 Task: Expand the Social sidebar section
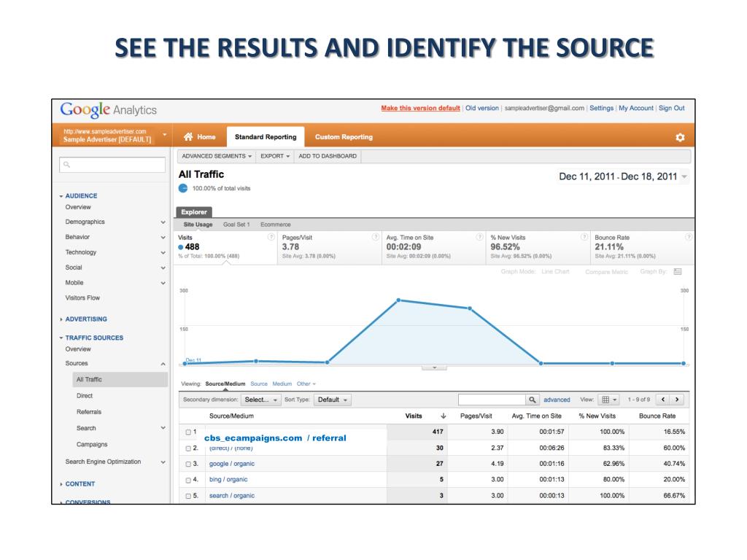coord(163,268)
